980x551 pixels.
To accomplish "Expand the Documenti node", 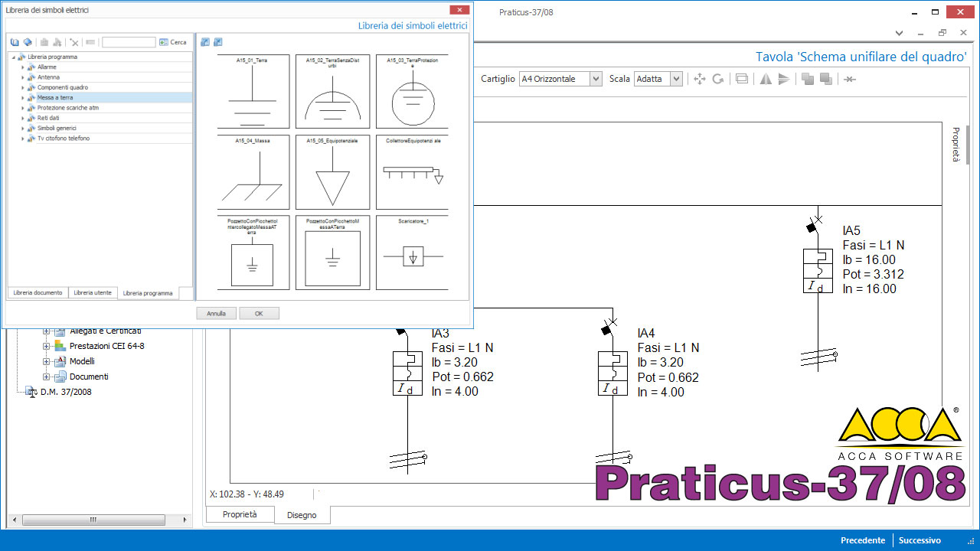I will click(x=46, y=377).
